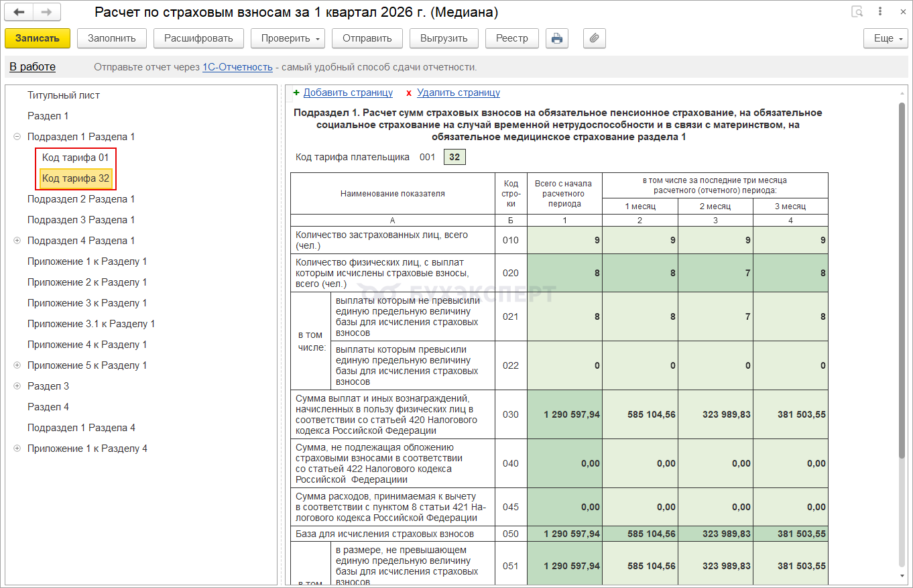Click the В работе status link
Screen dimensions: 913x588
pyautogui.click(x=32, y=67)
